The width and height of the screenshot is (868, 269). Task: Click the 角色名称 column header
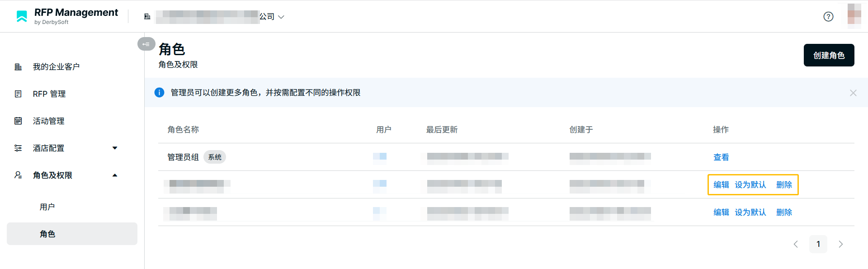[183, 129]
